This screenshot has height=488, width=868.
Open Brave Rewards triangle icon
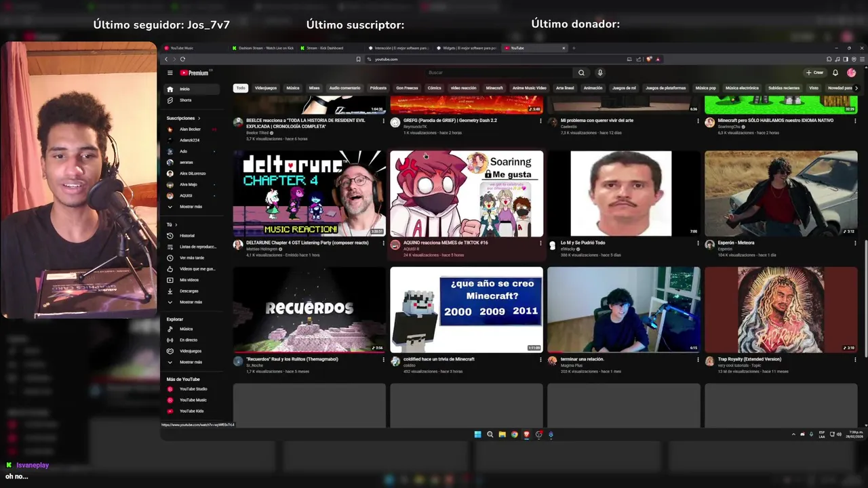[658, 59]
